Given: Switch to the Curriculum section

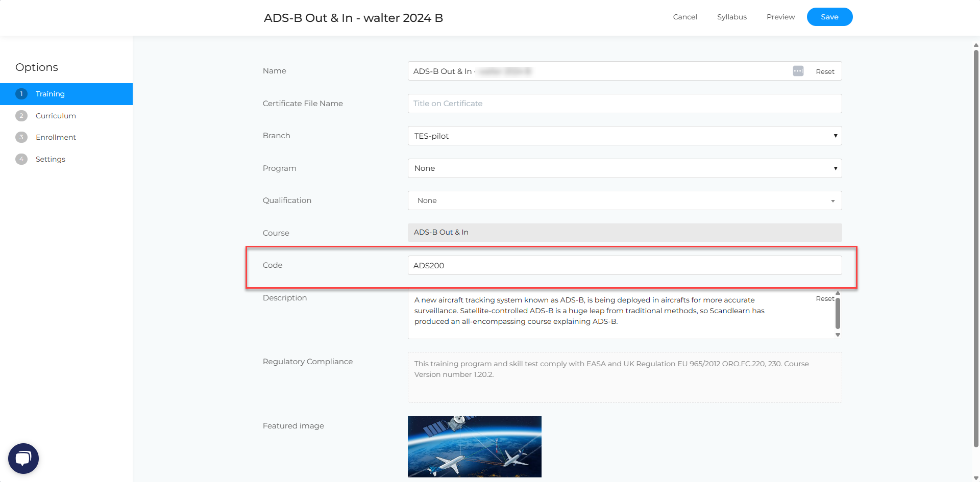Looking at the screenshot, I should click(56, 116).
